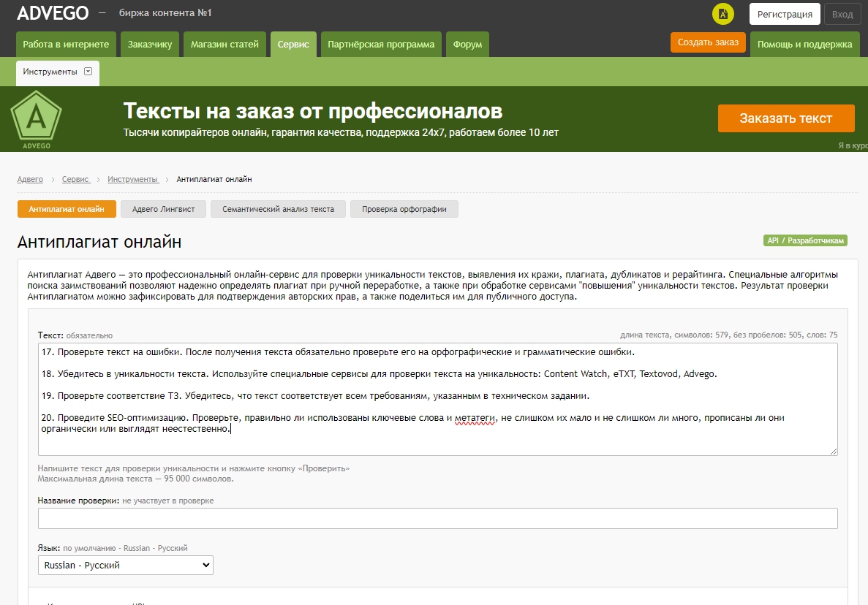868x605 pixels.
Task: Follow the Адвего breadcrumb link
Action: 30,179
